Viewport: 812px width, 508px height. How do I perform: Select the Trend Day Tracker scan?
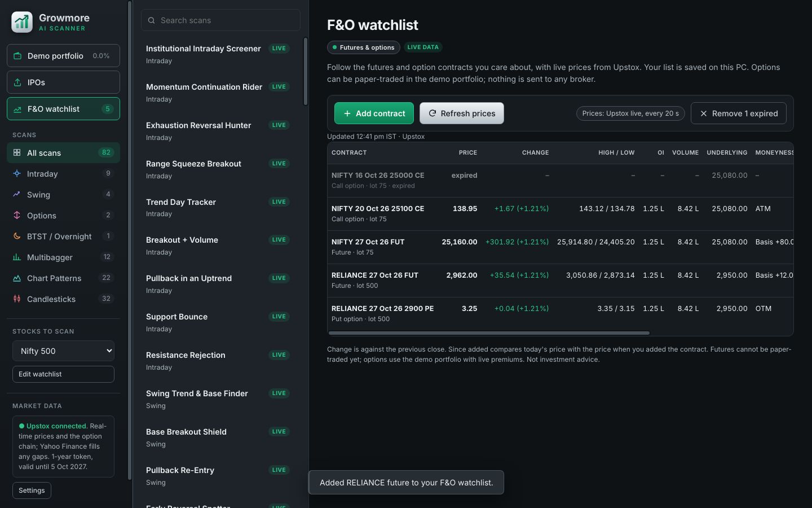pos(218,207)
